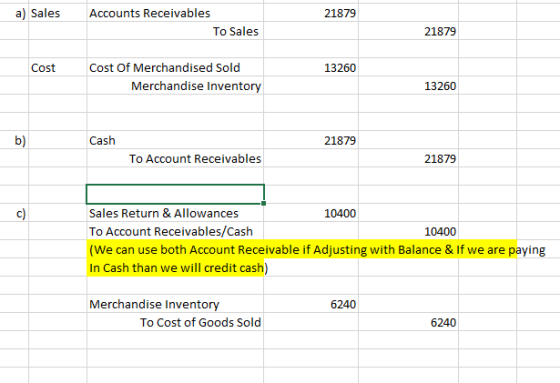Viewport: 560px width, 383px height.
Task: Click the fill handle of the selected cell
Action: click(264, 203)
